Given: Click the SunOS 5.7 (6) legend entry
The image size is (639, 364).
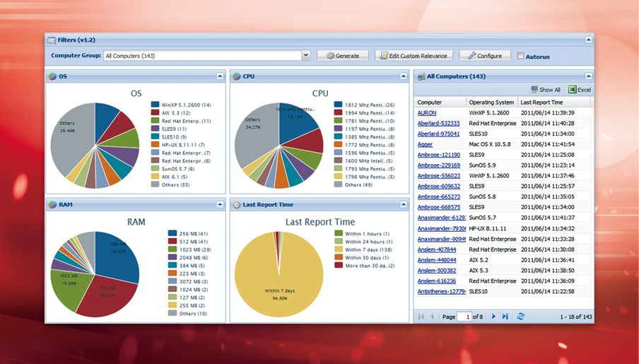Looking at the screenshot, I should point(172,169).
